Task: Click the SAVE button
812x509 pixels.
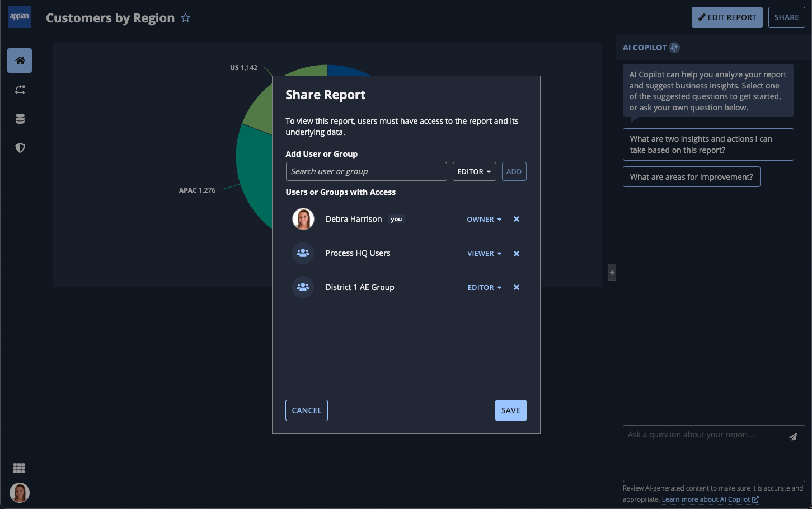Action: click(510, 410)
